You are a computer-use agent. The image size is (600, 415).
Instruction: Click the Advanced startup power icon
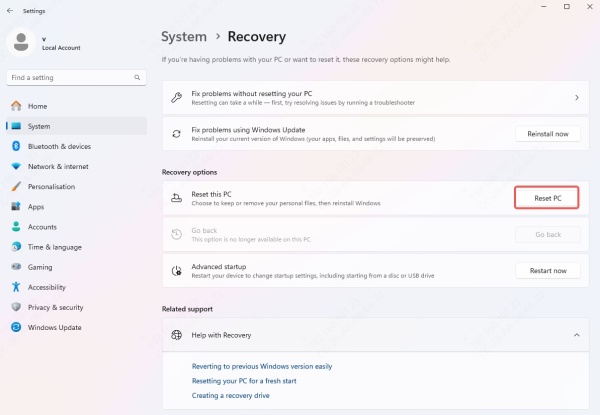(176, 271)
